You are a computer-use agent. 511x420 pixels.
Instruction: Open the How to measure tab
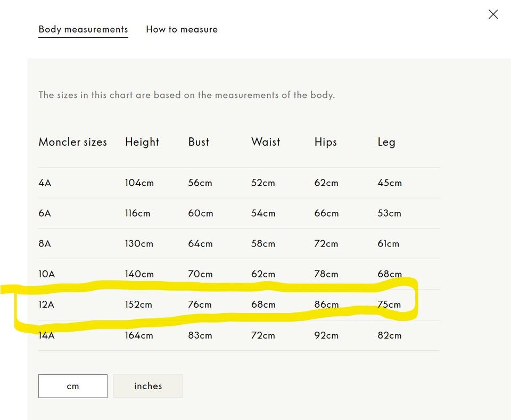point(182,29)
